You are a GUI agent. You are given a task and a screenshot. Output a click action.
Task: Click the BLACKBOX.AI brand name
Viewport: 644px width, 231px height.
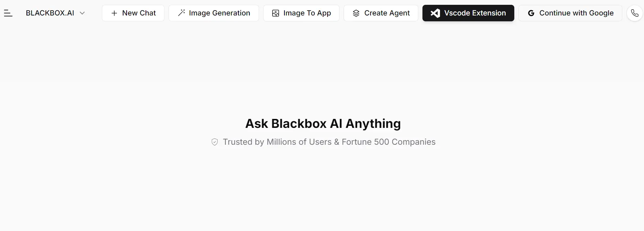coord(50,13)
